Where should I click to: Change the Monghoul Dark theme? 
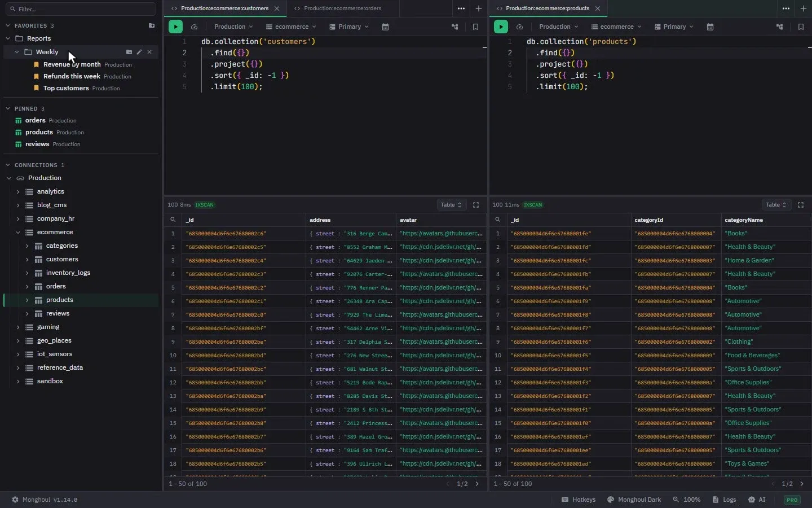(634, 500)
